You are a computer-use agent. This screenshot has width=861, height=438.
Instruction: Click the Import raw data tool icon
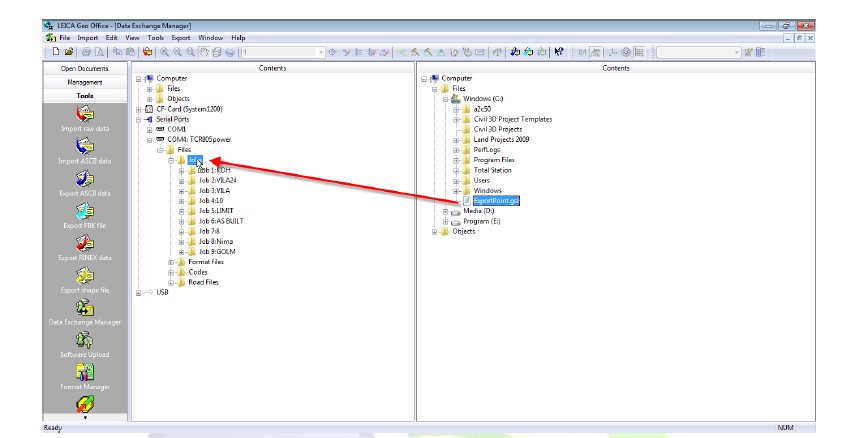pyautogui.click(x=85, y=114)
